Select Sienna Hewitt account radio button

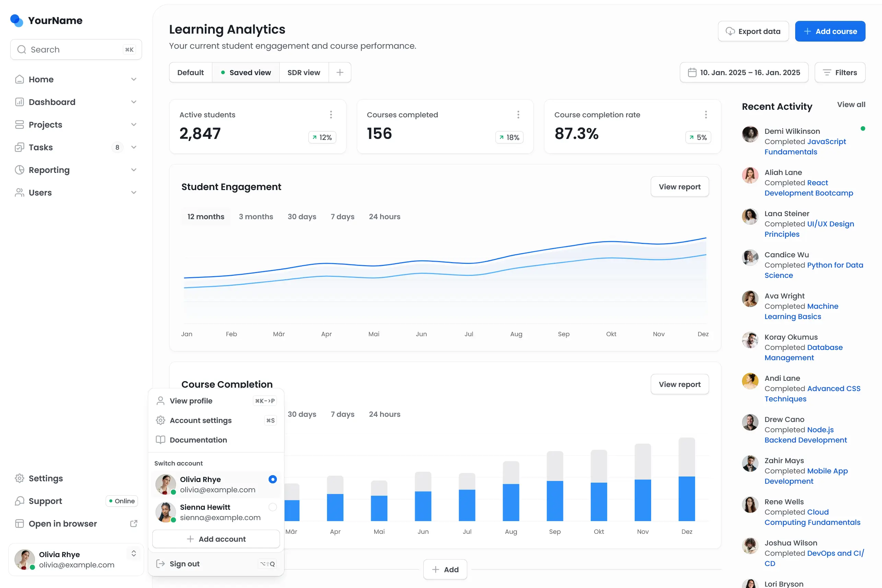(273, 507)
